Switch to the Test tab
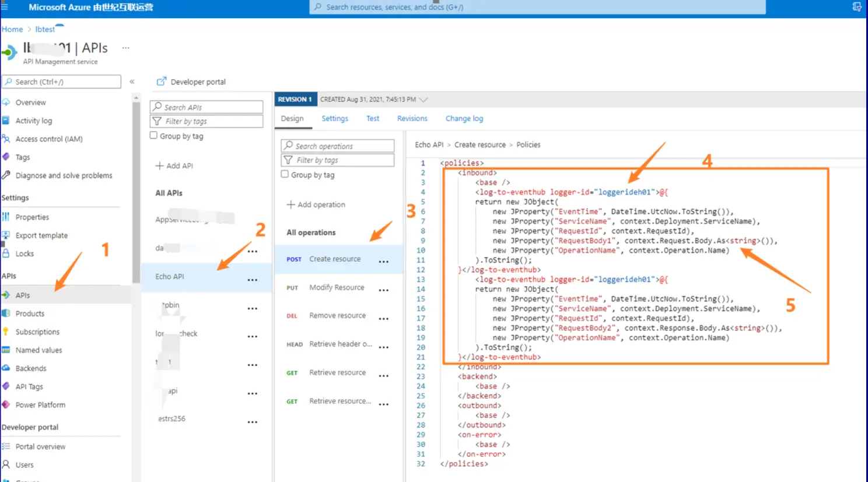Screen dimensions: 868x482 tap(373, 118)
